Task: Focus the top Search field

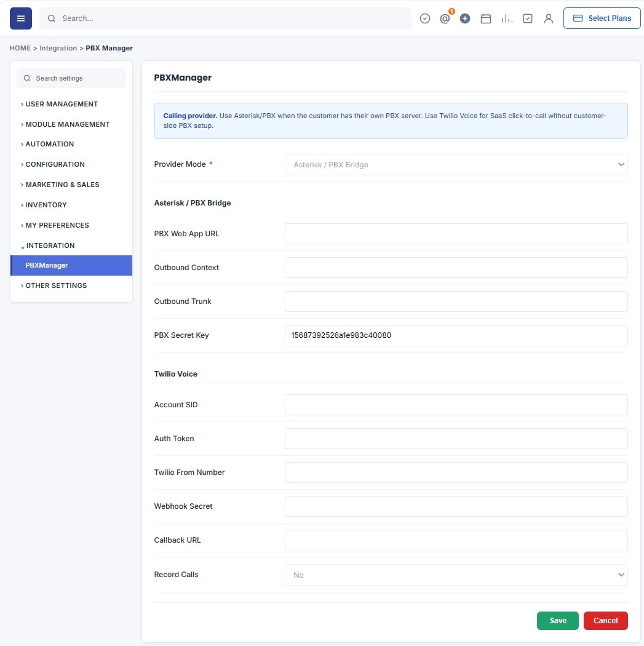Action: click(x=225, y=18)
